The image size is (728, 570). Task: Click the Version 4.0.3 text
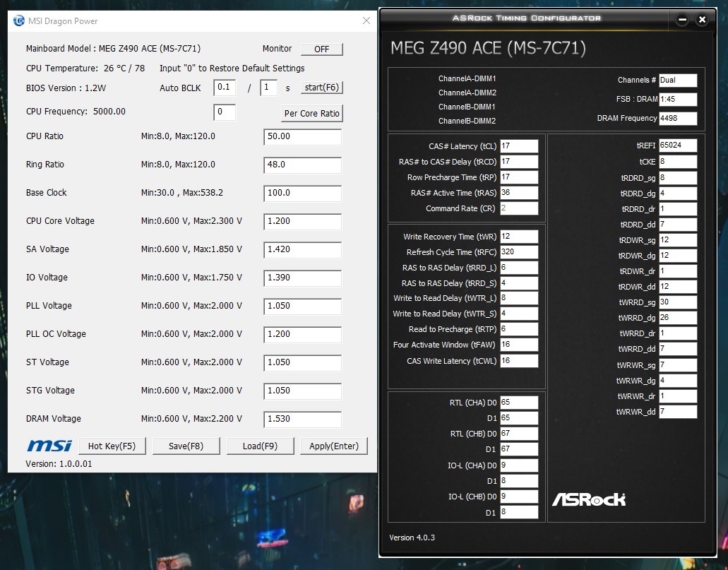[412, 538]
